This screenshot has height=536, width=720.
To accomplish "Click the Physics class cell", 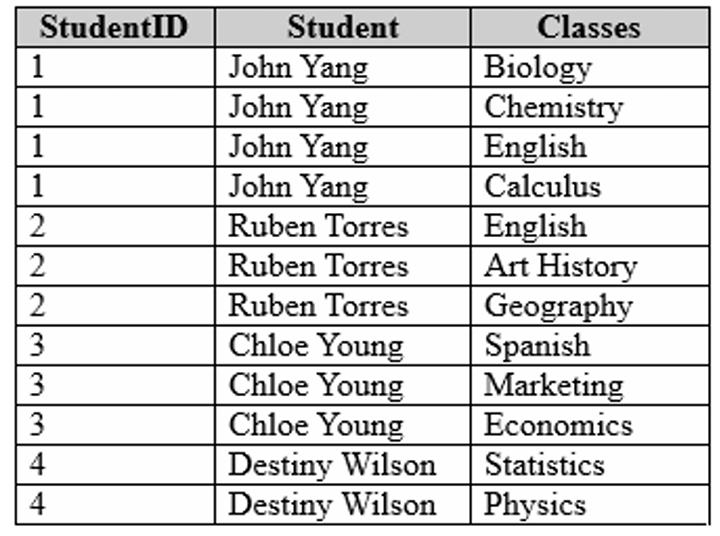I will (535, 504).
